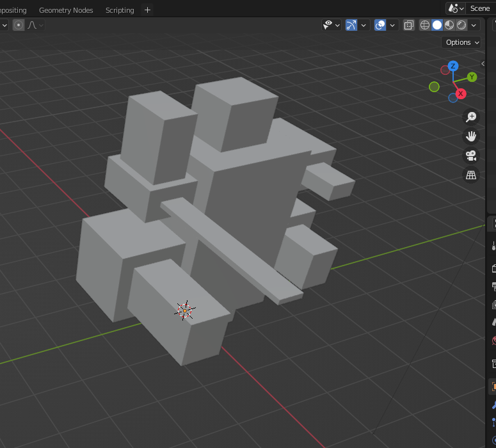The image size is (496, 448).
Task: Click the zoom view magnifier icon
Action: [471, 117]
